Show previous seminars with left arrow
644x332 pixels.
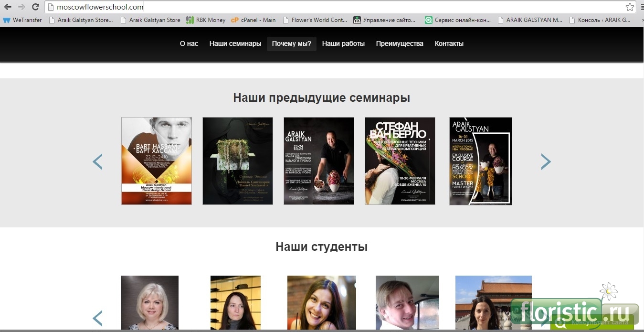point(97,162)
